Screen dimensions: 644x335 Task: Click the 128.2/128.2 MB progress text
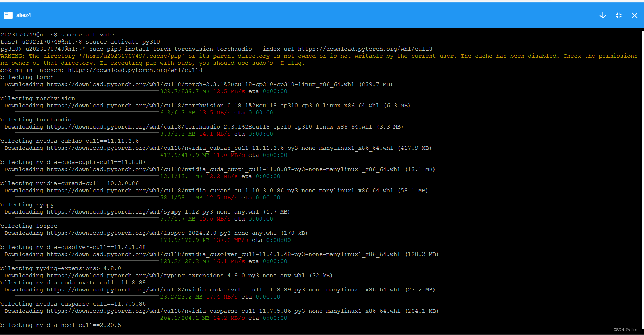pyautogui.click(x=185, y=261)
